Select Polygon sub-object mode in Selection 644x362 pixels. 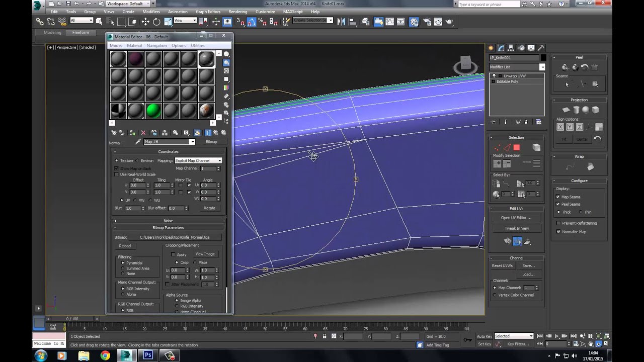coord(516,147)
